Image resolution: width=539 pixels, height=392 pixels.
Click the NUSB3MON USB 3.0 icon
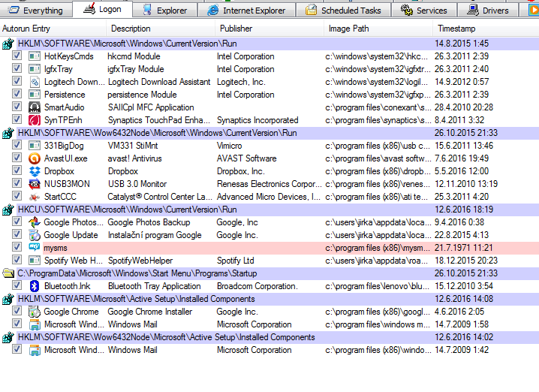tap(35, 184)
